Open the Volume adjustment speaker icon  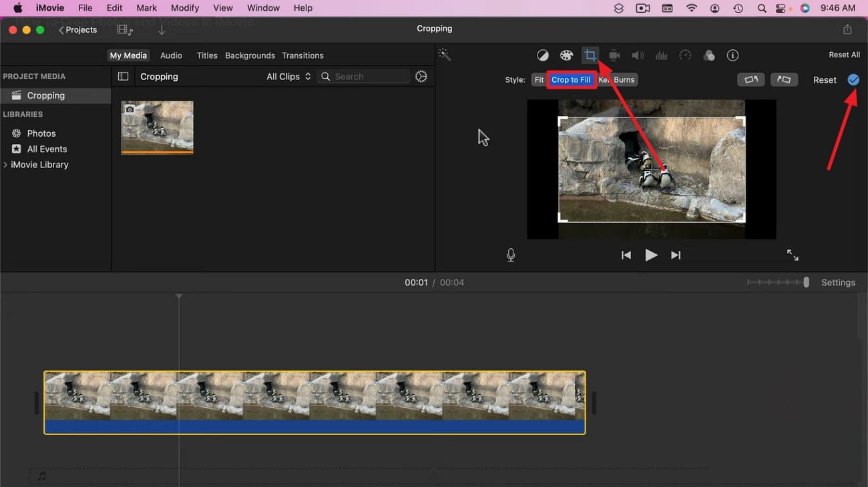(x=638, y=55)
